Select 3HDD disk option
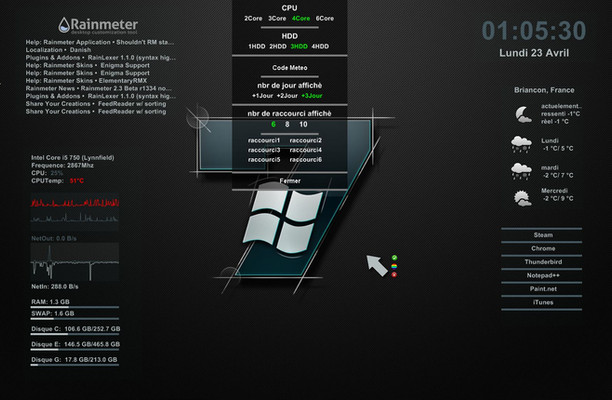 tap(299, 46)
